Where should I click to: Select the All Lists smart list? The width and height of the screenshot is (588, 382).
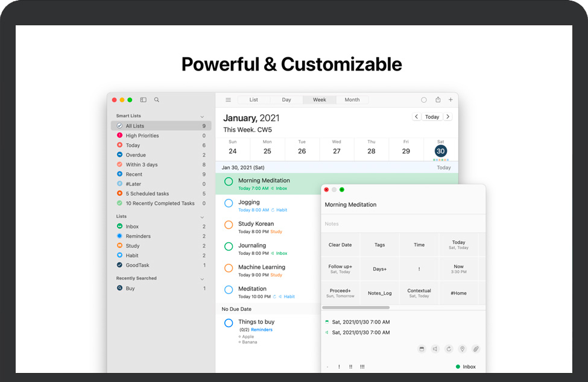[x=161, y=126]
